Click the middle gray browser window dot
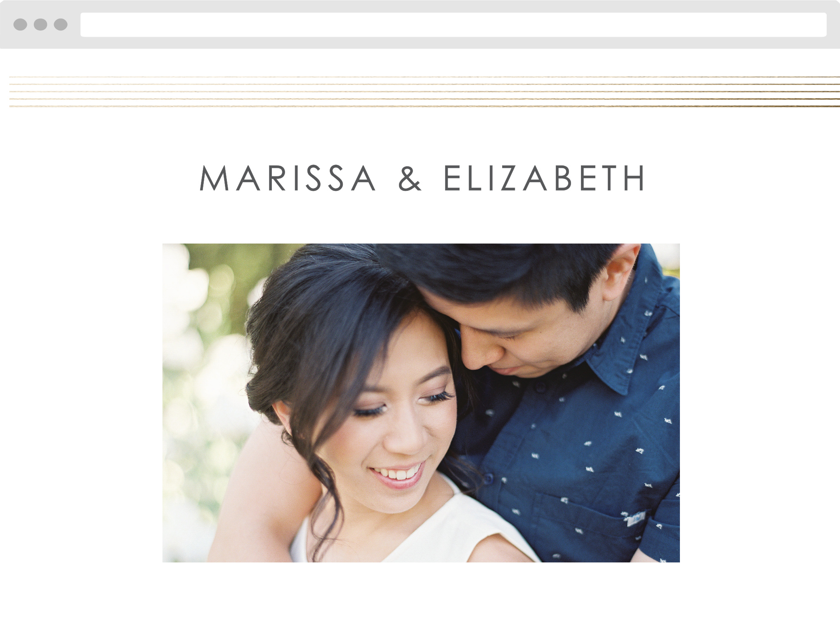Image resolution: width=840 pixels, height=628 pixels. (40, 24)
